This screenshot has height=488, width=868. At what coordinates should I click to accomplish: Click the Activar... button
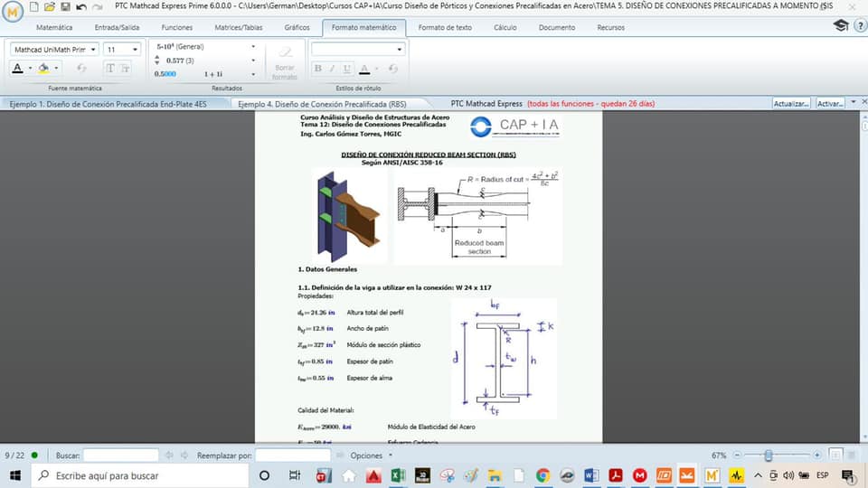830,103
